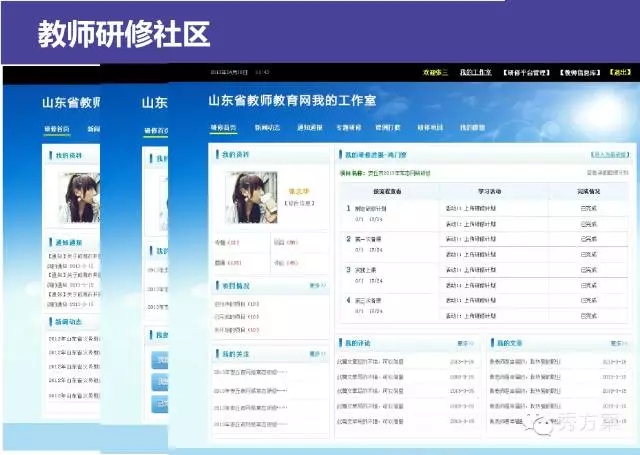This screenshot has height=455, width=640.
Task: Click the 我的评论 panel header
Action: point(358,343)
